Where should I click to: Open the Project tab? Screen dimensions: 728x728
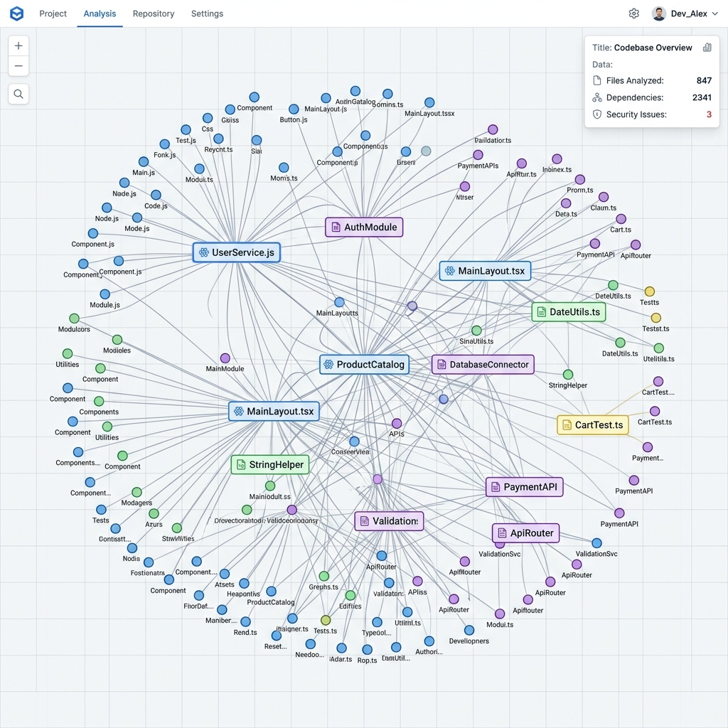(53, 14)
